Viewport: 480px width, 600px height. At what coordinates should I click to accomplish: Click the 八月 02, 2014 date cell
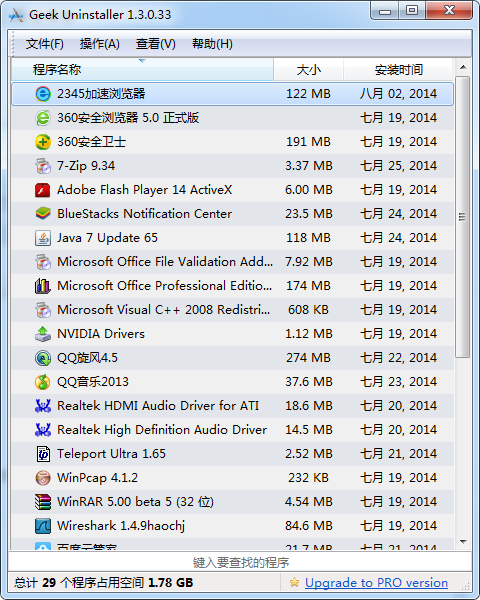pyautogui.click(x=398, y=94)
